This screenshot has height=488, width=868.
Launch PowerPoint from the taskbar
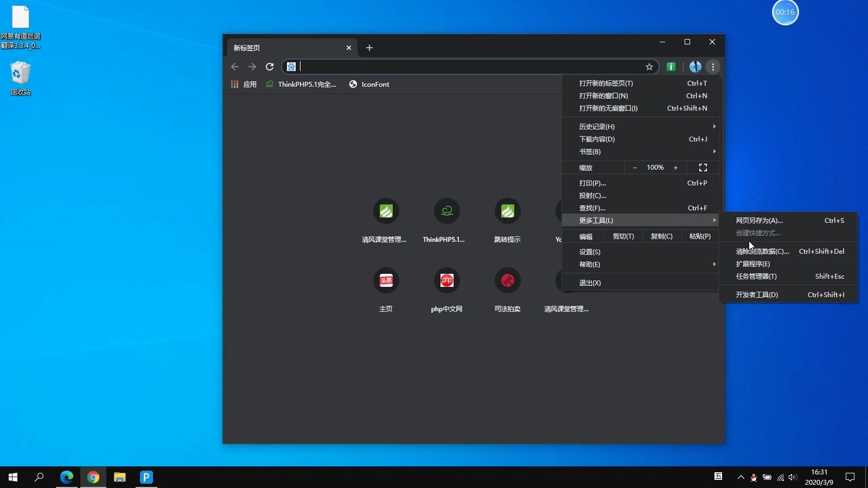point(145,477)
